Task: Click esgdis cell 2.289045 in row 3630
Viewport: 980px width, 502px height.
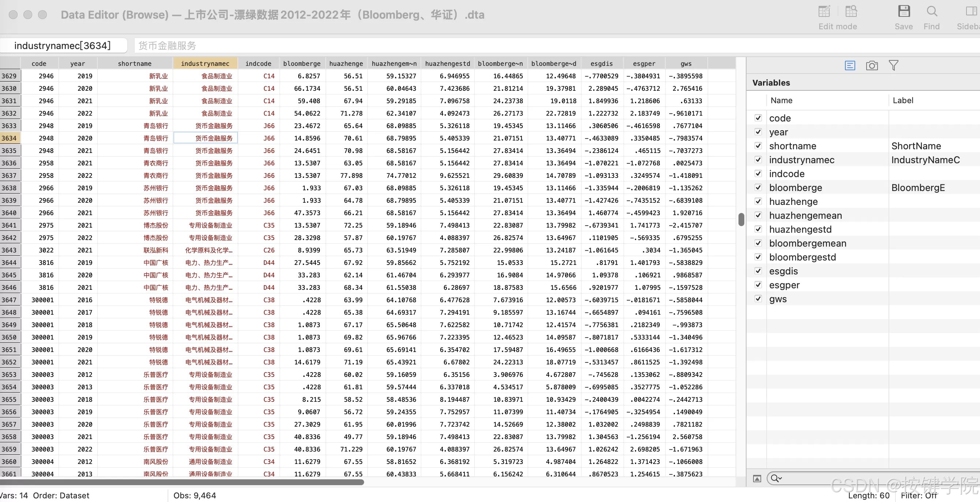Action: 603,89
